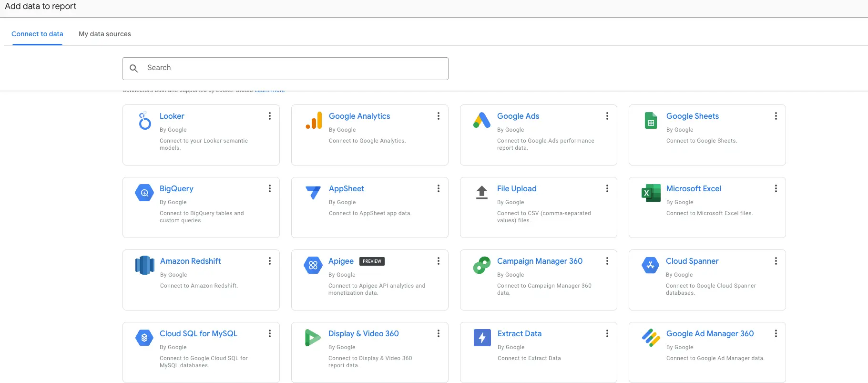Select the Google Analytics connector title
This screenshot has width=868, height=383.
click(359, 116)
